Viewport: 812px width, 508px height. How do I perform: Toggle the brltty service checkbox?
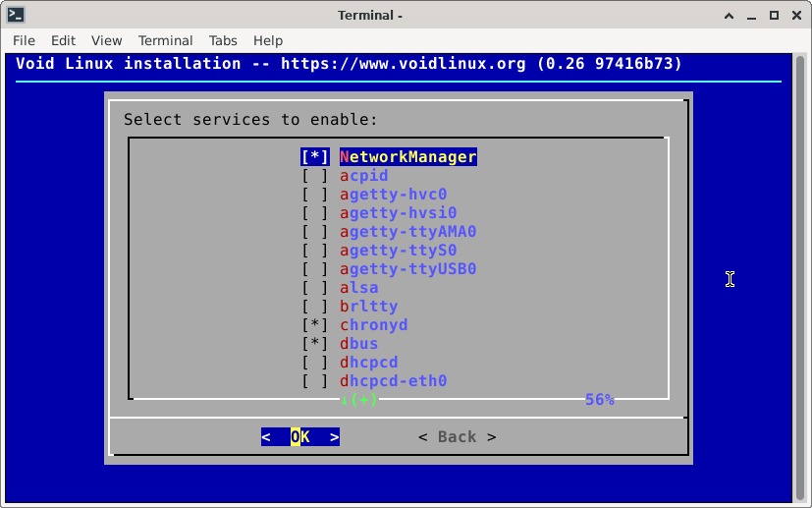coord(315,307)
